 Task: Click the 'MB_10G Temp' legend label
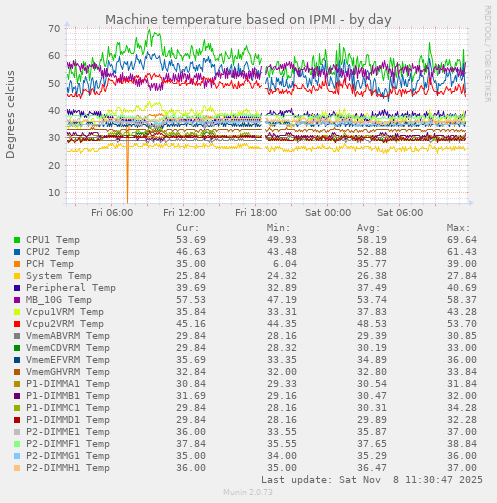[59, 300]
